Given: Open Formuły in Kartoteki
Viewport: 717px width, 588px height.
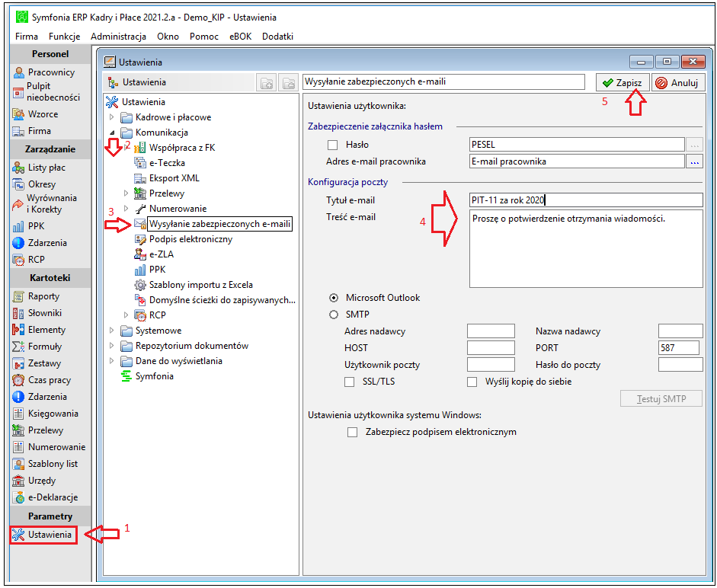Looking at the screenshot, I should click(x=37, y=347).
